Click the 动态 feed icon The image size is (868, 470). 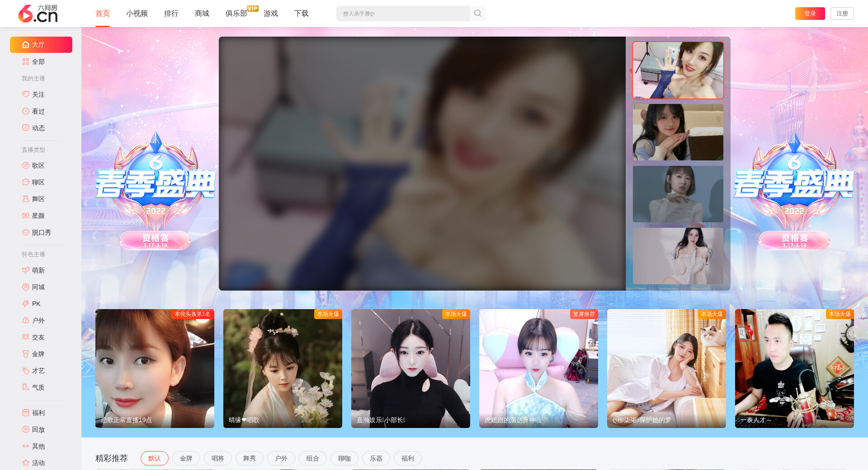[x=26, y=128]
